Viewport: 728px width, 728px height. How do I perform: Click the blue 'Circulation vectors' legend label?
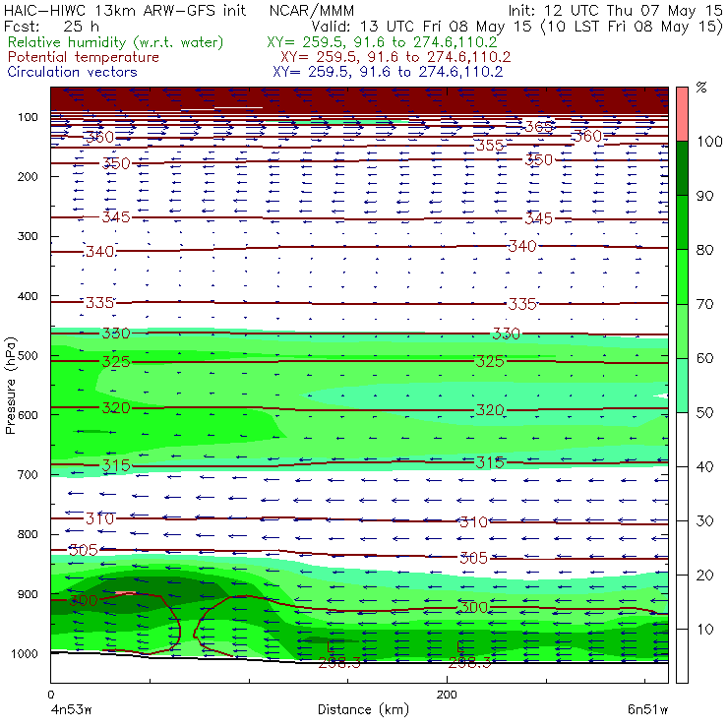[72, 72]
